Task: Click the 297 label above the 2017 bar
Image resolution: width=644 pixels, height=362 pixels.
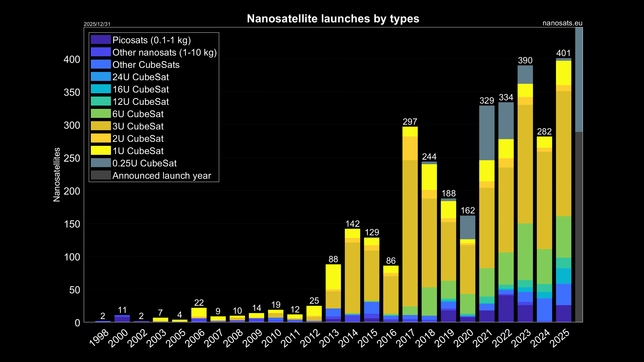Action: point(410,122)
